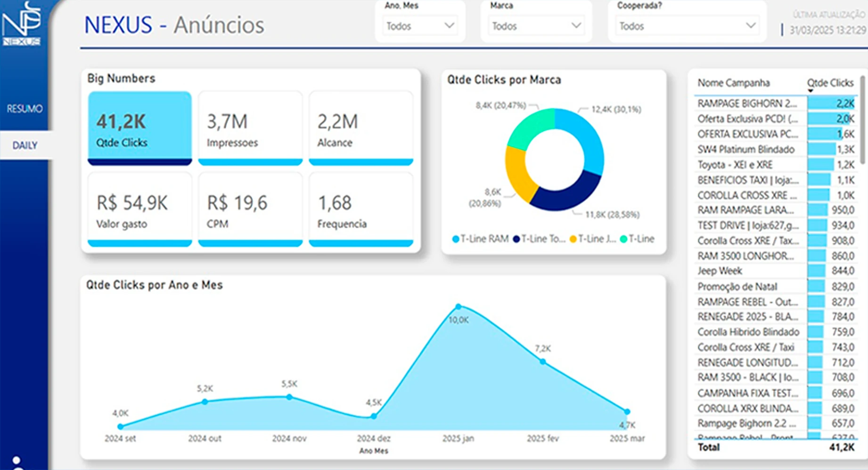Select the Qtde Clicks big number card
868x470 pixels.
point(139,128)
